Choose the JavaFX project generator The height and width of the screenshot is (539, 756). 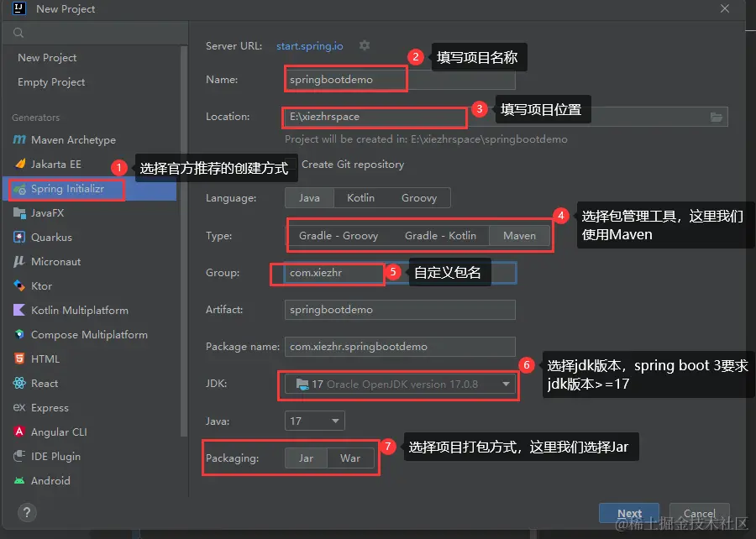[54, 213]
